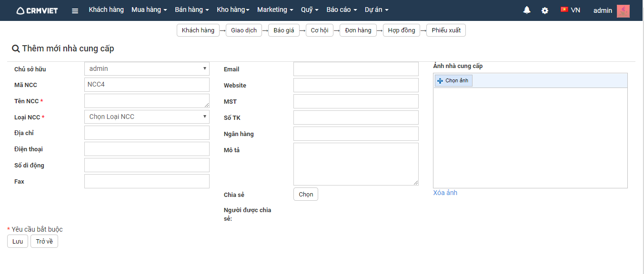Focus the Tên NCC text field

[147, 101]
